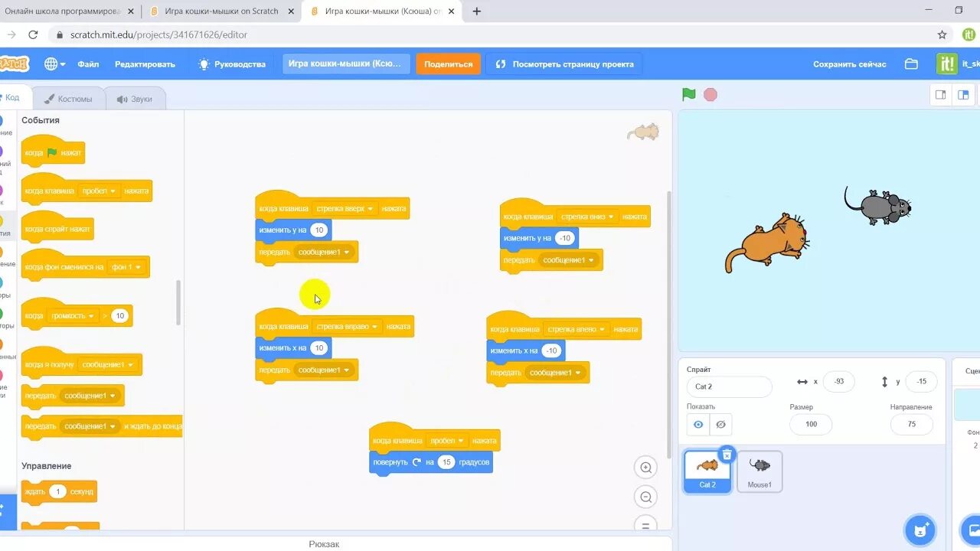Image resolution: width=980 pixels, height=551 pixels.
Task: Open Руководства tutorials
Action: 232,64
